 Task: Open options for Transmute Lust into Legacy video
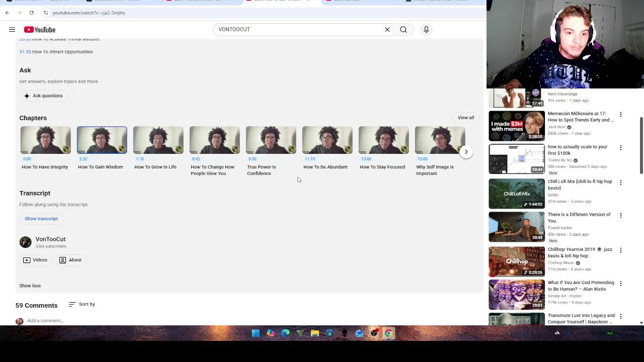[x=621, y=317]
